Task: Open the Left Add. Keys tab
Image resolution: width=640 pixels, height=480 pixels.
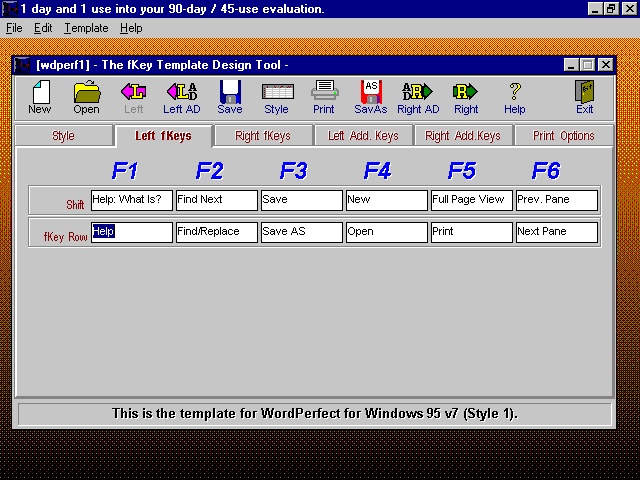Action: [363, 136]
